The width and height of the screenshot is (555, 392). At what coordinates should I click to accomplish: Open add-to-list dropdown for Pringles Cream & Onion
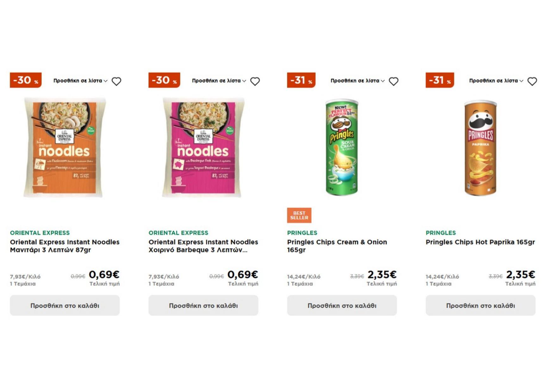pos(358,81)
